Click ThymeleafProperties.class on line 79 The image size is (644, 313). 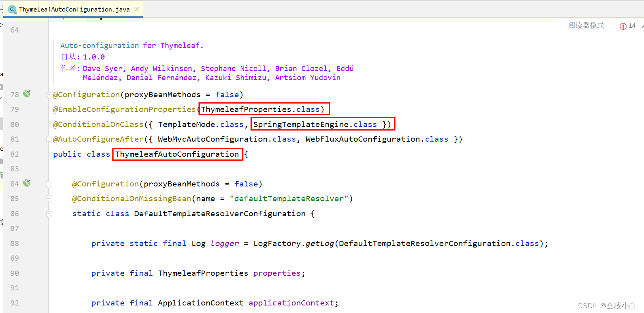(260, 109)
